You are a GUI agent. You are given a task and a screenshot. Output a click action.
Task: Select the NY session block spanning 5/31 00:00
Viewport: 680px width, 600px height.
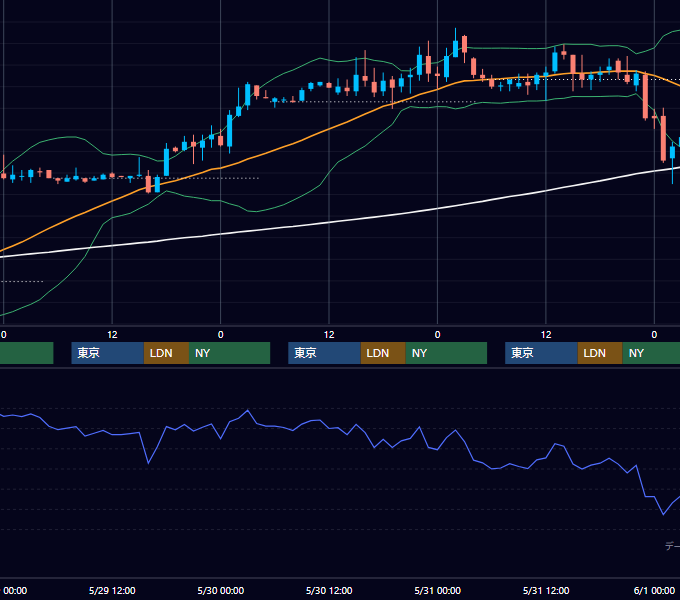pos(446,353)
